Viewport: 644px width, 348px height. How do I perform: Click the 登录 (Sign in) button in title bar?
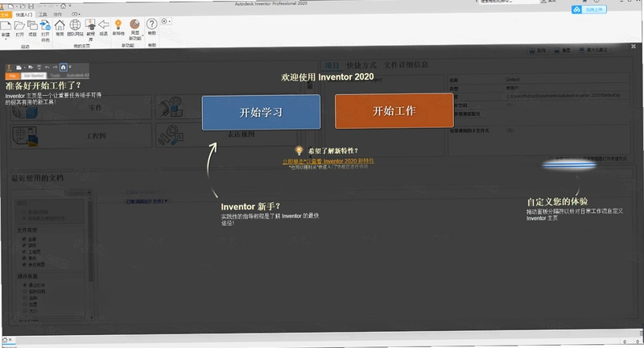pos(549,2)
